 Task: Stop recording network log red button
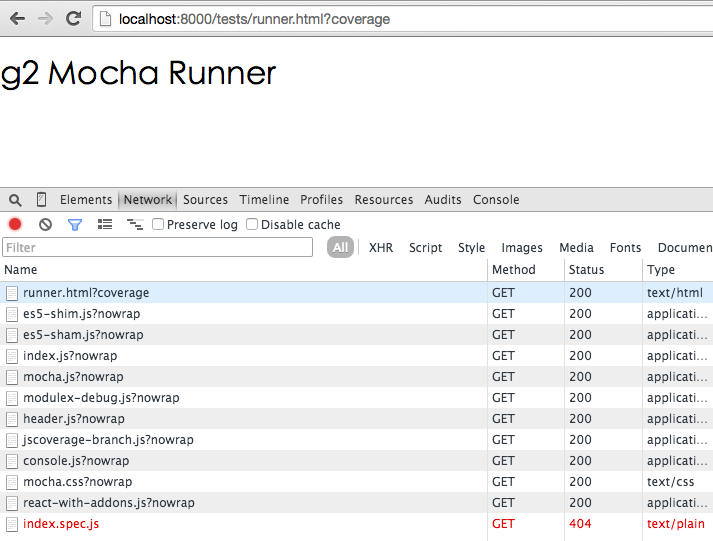15,224
